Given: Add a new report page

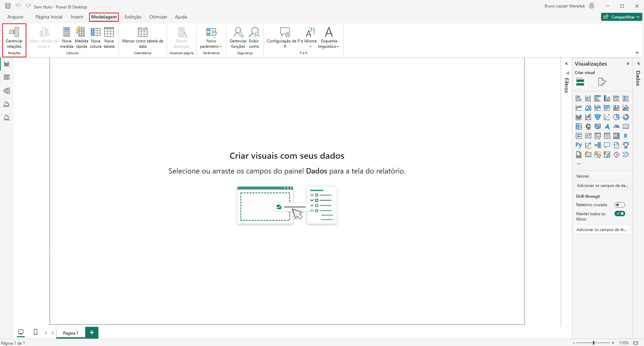Looking at the screenshot, I should [x=92, y=332].
